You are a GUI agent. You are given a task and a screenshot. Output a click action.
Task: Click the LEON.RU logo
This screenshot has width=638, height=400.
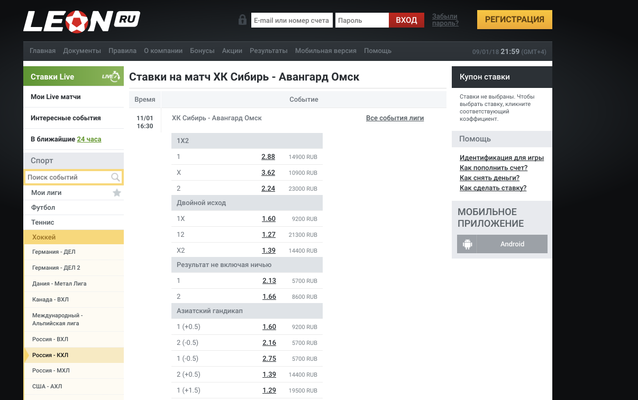82,20
